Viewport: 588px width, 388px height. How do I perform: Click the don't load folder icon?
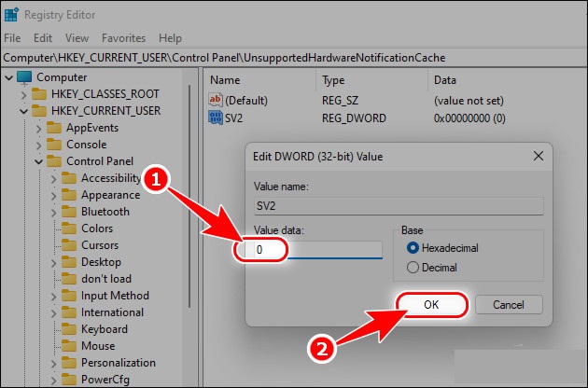pyautogui.click(x=69, y=279)
